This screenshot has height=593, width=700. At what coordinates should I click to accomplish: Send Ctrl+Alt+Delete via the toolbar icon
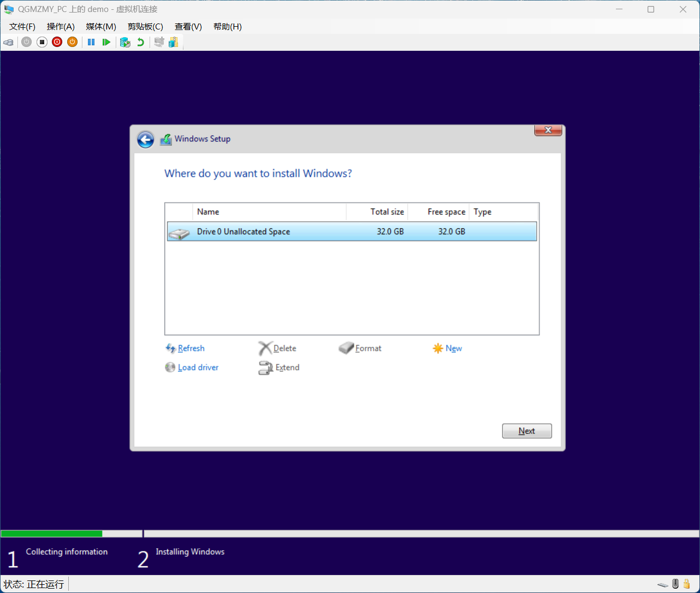point(9,42)
